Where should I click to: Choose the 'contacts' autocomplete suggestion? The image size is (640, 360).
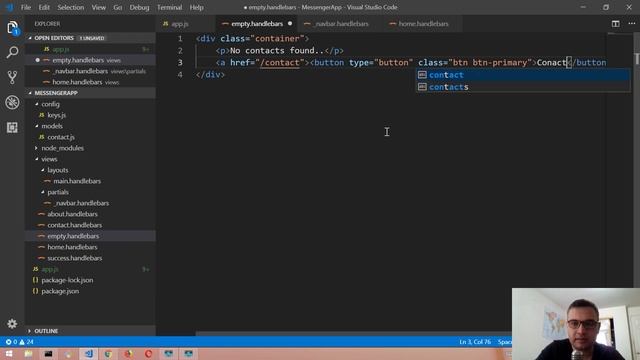coord(523,87)
